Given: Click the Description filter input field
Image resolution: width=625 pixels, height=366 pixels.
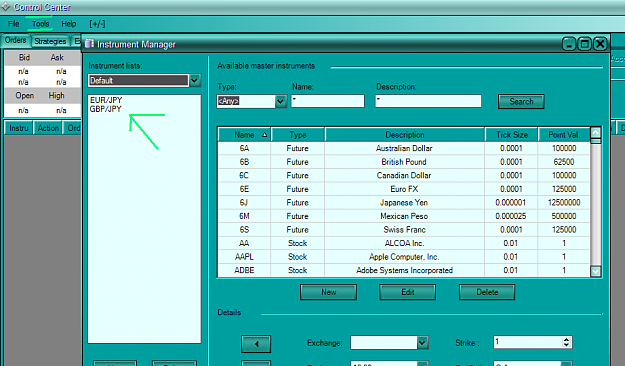Looking at the screenshot, I should click(x=428, y=101).
